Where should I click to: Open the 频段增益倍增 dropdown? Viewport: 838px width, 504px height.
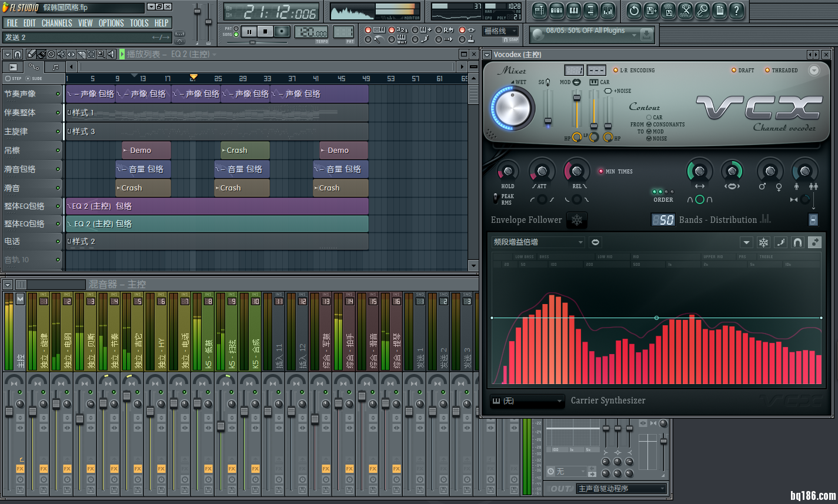(538, 242)
